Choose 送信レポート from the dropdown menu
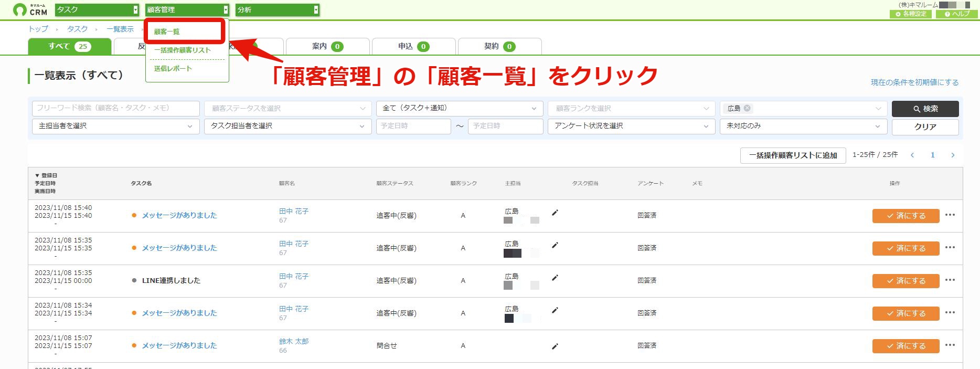Viewport: 980px width, 369px height. tap(173, 68)
